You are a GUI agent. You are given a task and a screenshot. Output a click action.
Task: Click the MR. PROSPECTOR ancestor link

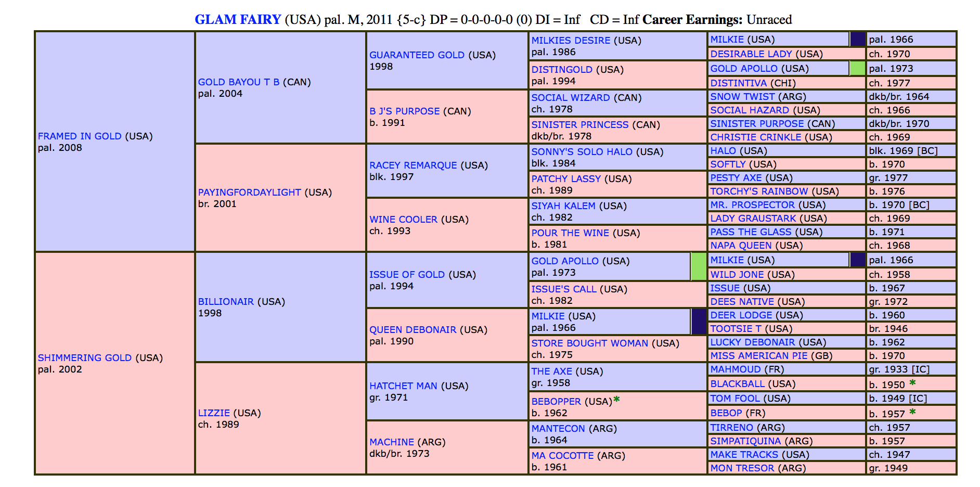(x=752, y=205)
